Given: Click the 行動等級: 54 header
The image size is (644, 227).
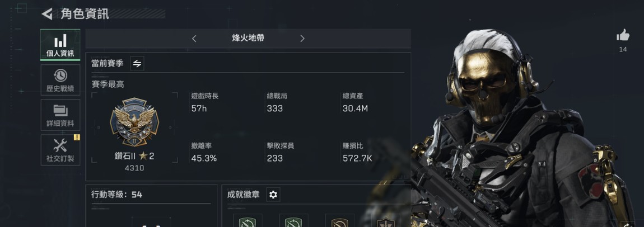Looking at the screenshot, I should coord(116,195).
